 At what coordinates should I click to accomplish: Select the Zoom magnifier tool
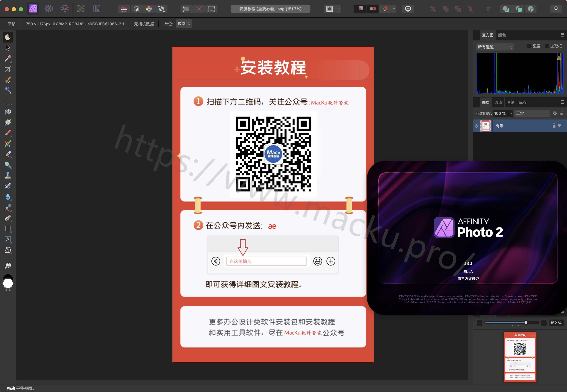[8, 265]
